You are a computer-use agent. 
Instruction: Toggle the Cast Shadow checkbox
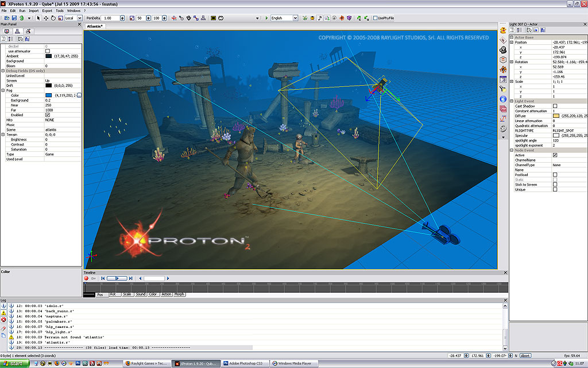coord(555,106)
